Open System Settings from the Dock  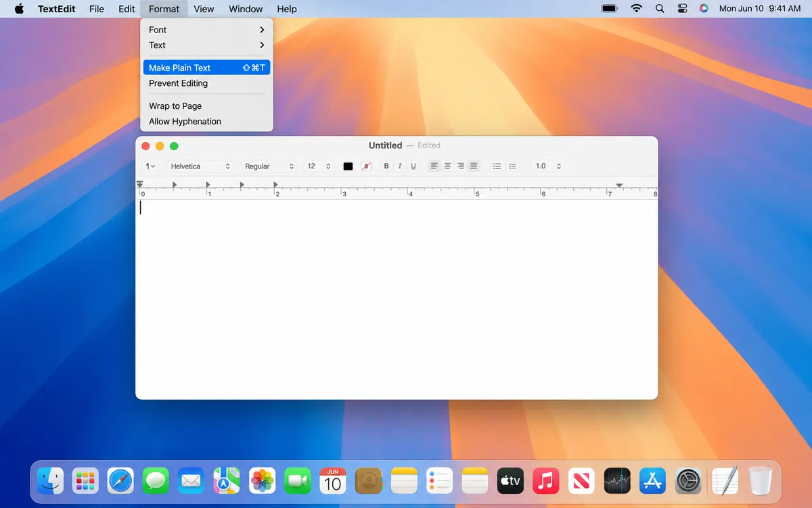point(688,481)
